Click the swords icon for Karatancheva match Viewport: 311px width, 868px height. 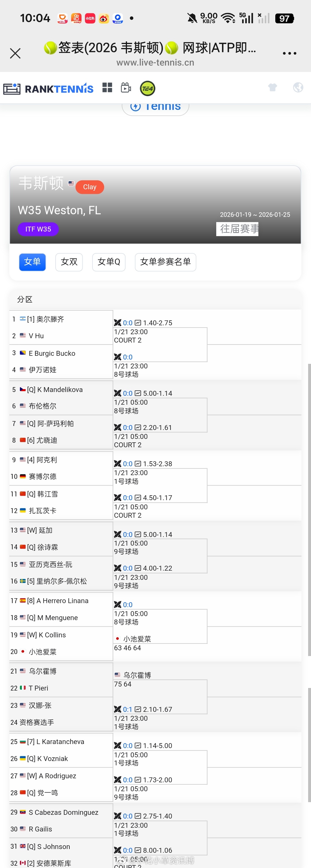click(117, 746)
